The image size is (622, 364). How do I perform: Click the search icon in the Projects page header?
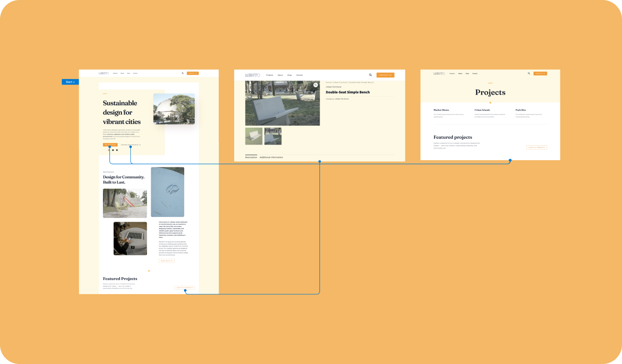529,73
